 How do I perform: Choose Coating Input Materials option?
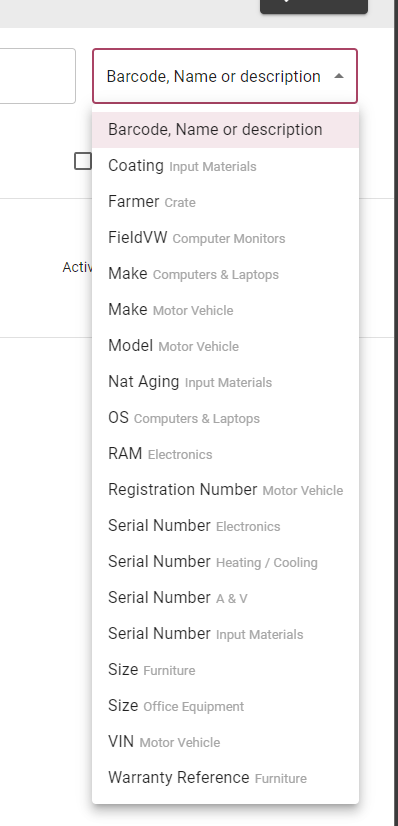[225, 166]
